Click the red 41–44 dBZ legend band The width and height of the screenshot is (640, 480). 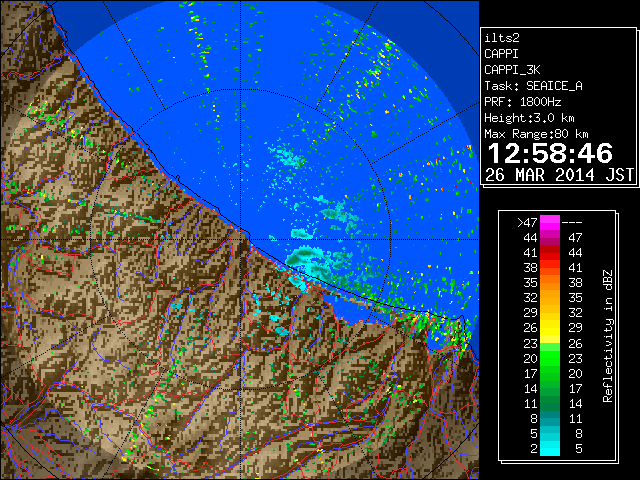point(550,253)
